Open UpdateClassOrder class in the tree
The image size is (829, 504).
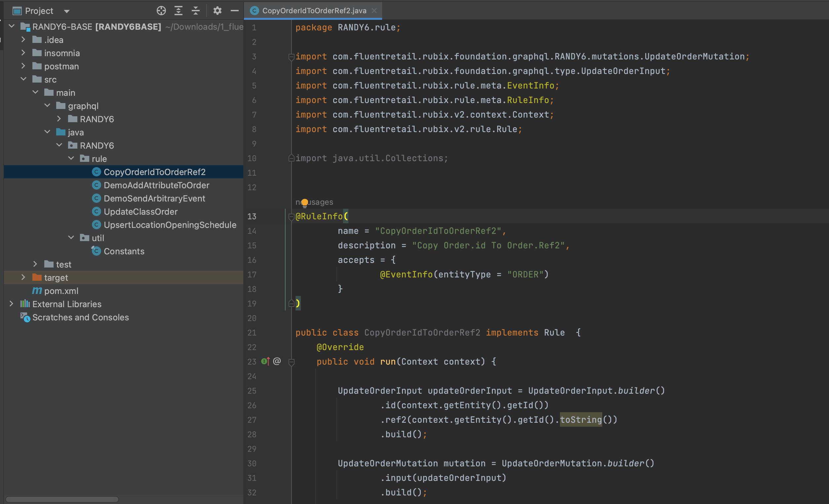pyautogui.click(x=140, y=211)
